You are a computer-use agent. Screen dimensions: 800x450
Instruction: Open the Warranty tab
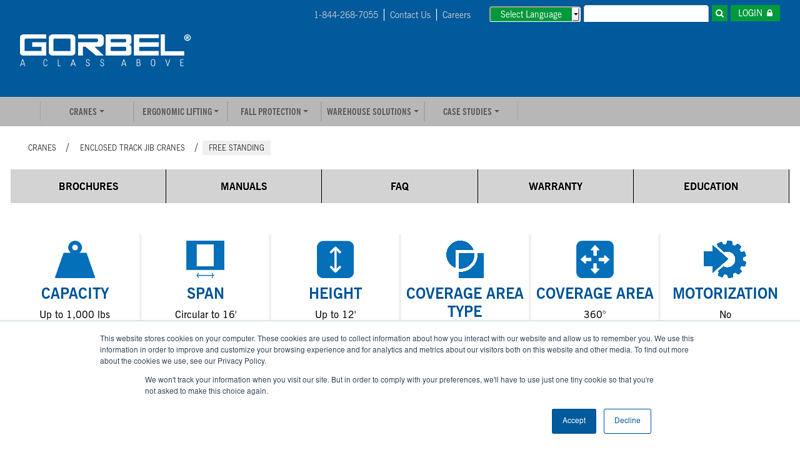pyautogui.click(x=556, y=186)
